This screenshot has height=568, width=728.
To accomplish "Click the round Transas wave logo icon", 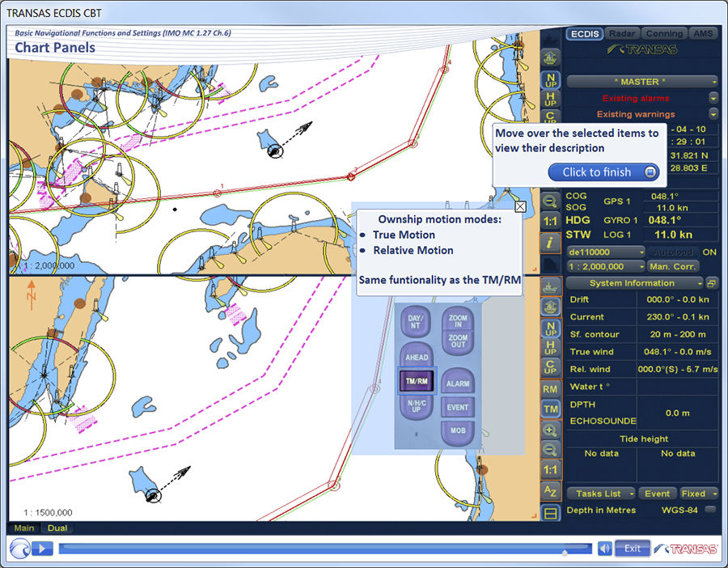I will 20,549.
